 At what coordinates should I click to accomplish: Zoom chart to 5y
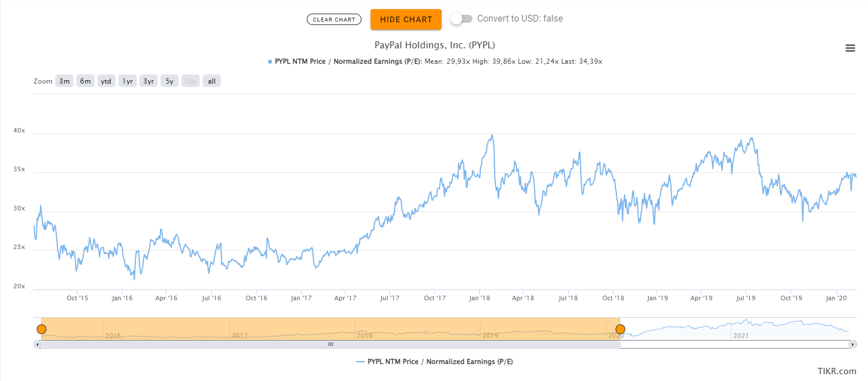click(170, 81)
